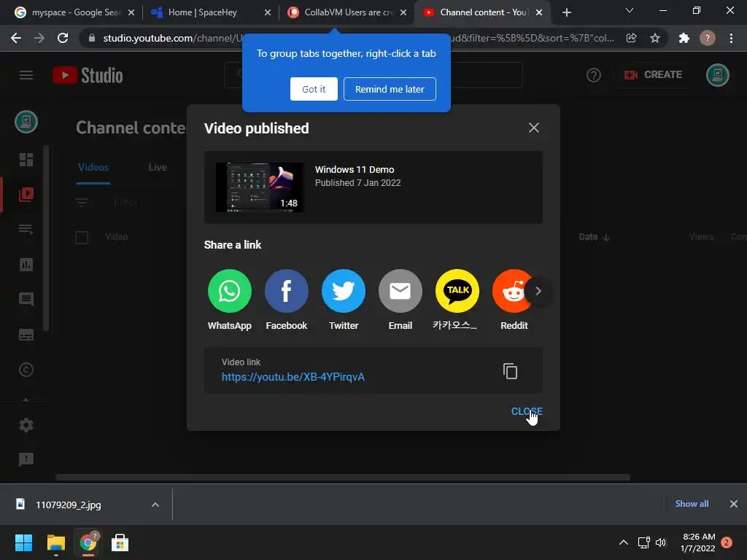Open Copyright in Studio sidebar
Screen dimensions: 747x560
click(x=26, y=370)
